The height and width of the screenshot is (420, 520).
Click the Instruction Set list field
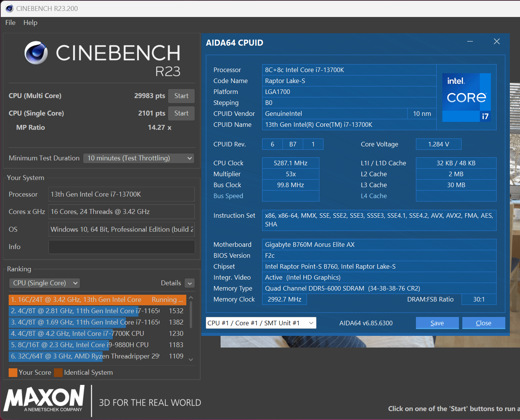click(379, 220)
